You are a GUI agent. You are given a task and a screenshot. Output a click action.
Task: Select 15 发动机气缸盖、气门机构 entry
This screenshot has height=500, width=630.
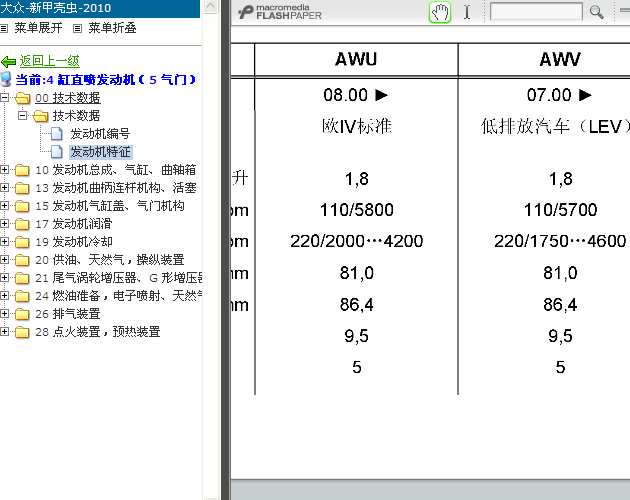pos(110,206)
